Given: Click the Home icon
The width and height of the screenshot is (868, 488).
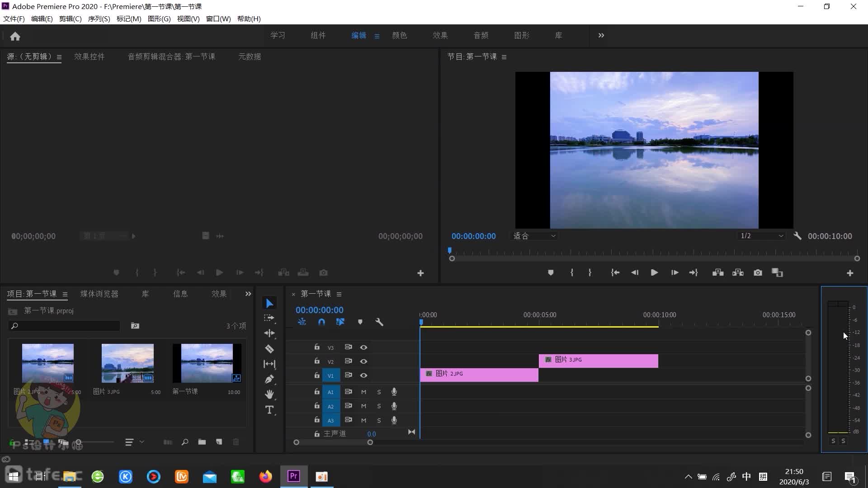Looking at the screenshot, I should pyautogui.click(x=15, y=36).
